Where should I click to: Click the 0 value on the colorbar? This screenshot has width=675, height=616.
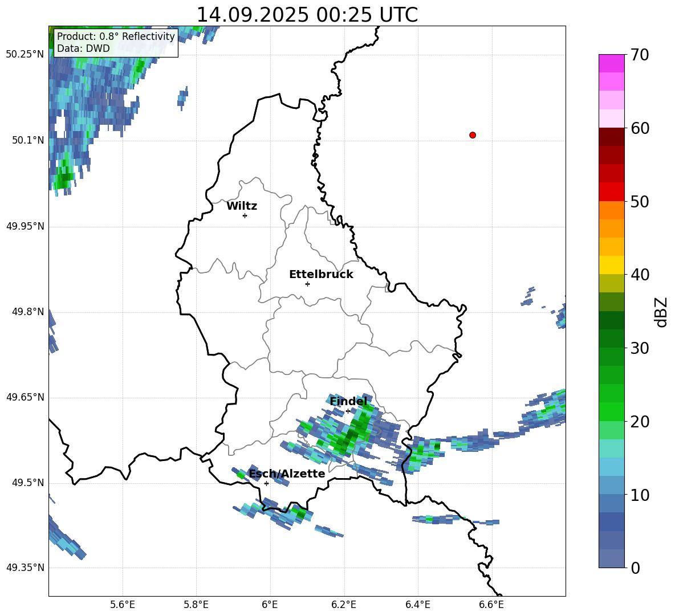(636, 568)
